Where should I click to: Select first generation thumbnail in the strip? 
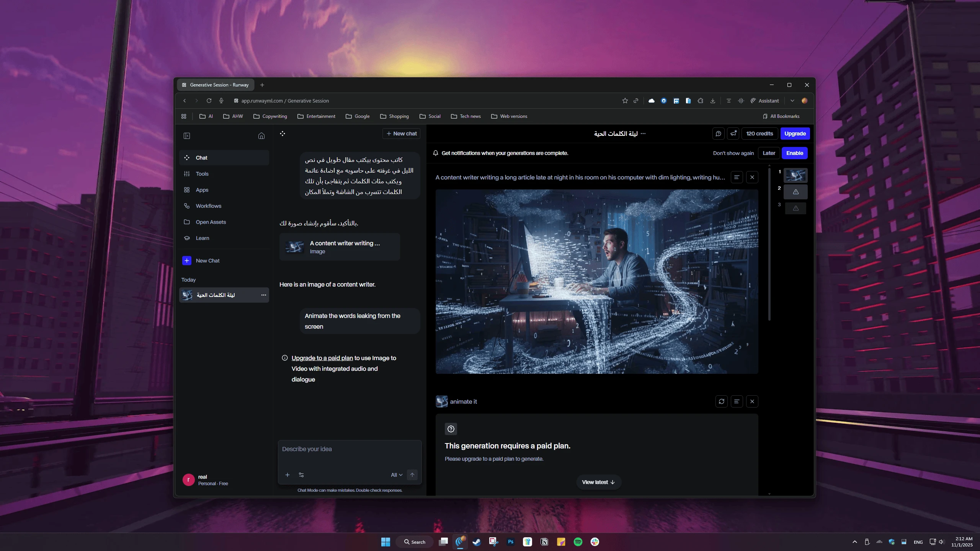click(x=795, y=175)
